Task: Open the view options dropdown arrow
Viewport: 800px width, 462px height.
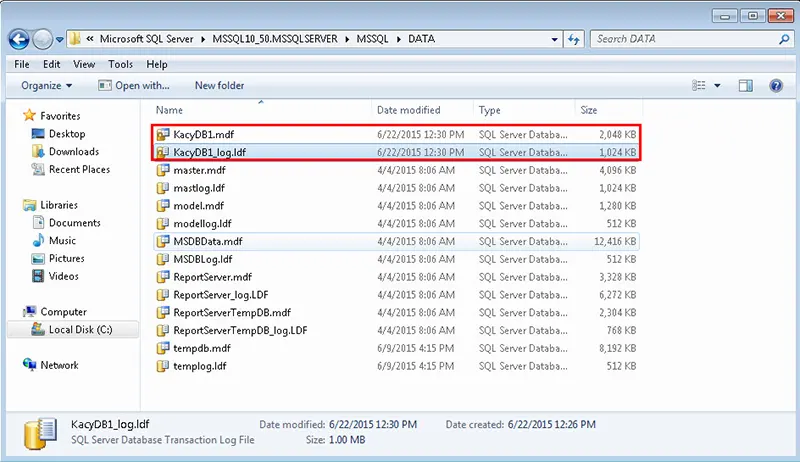Action: coord(717,86)
